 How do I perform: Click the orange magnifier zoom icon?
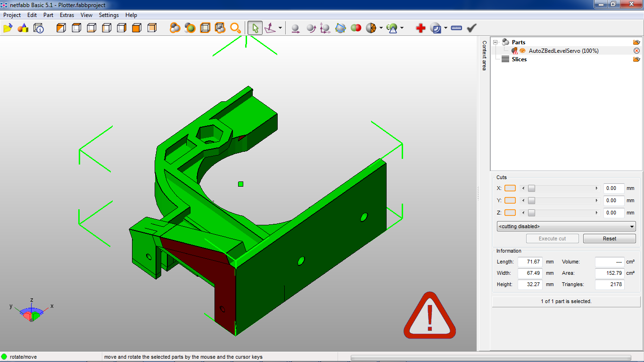[x=235, y=28]
